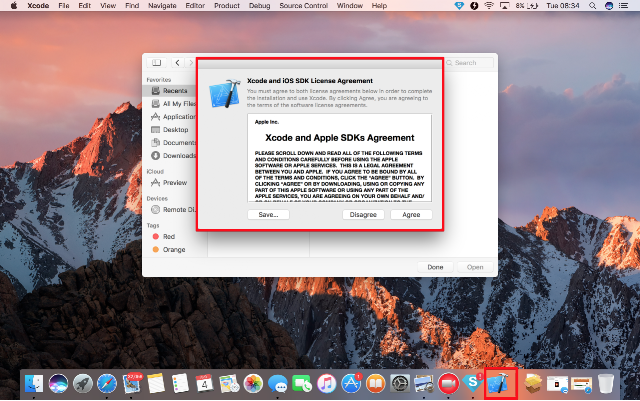Open System Preferences gear in Dock
This screenshot has height=401, width=640.
[400, 384]
